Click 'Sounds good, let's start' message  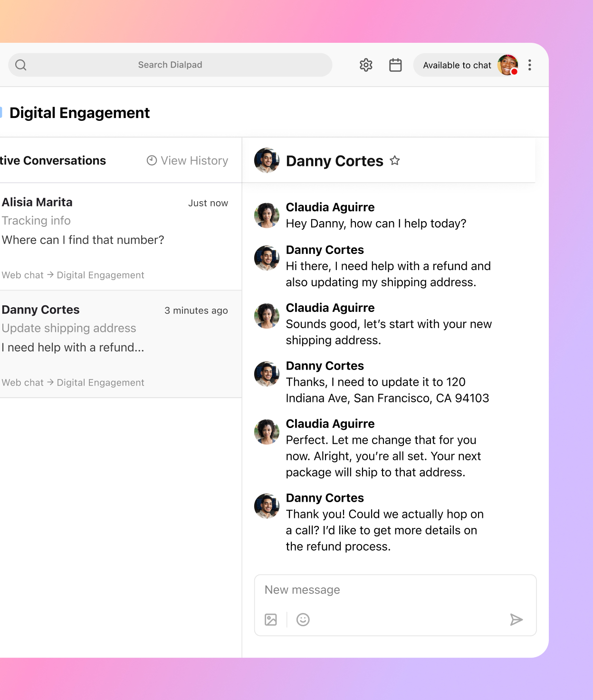pyautogui.click(x=389, y=332)
